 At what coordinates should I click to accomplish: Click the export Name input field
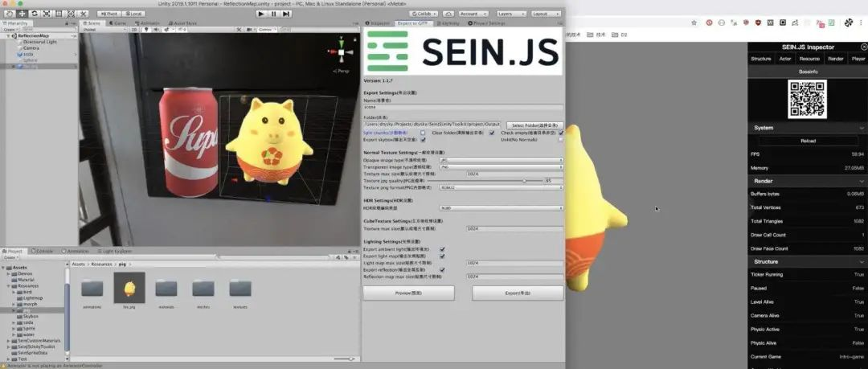pyautogui.click(x=464, y=107)
